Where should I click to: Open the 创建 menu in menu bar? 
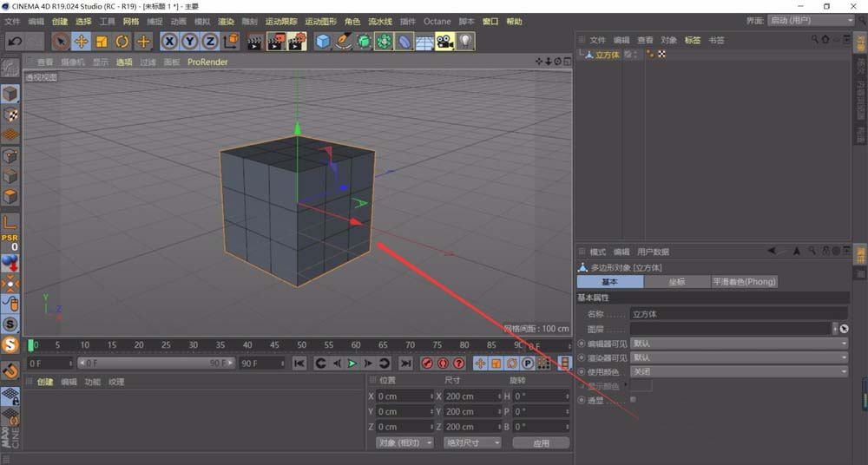[60, 22]
